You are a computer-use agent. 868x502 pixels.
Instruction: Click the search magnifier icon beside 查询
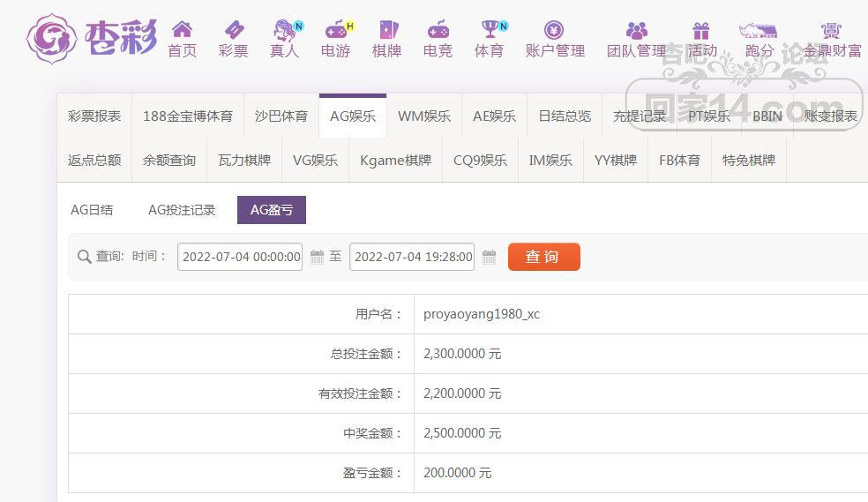(x=84, y=257)
